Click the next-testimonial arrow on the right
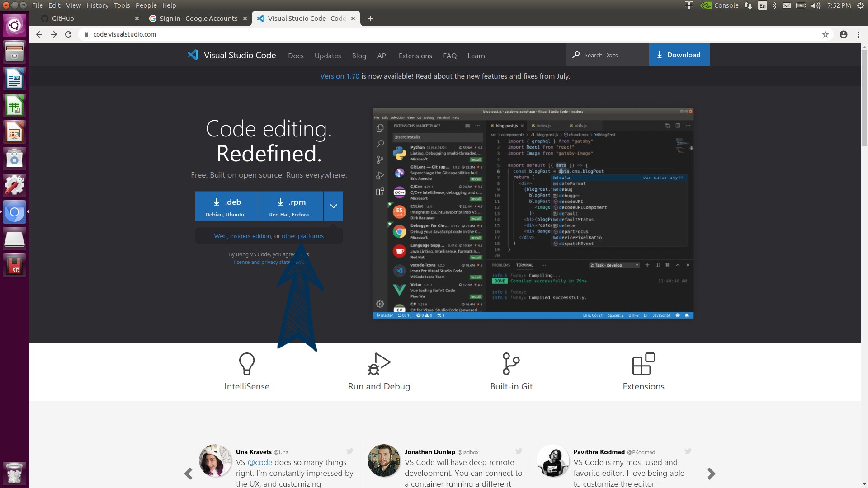 click(x=711, y=474)
